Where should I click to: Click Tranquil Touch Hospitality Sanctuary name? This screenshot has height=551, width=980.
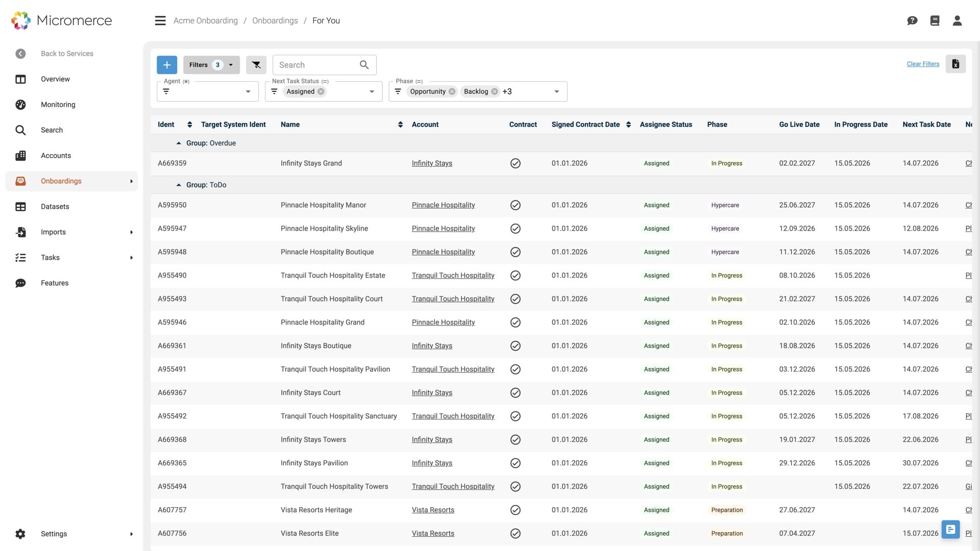click(338, 416)
